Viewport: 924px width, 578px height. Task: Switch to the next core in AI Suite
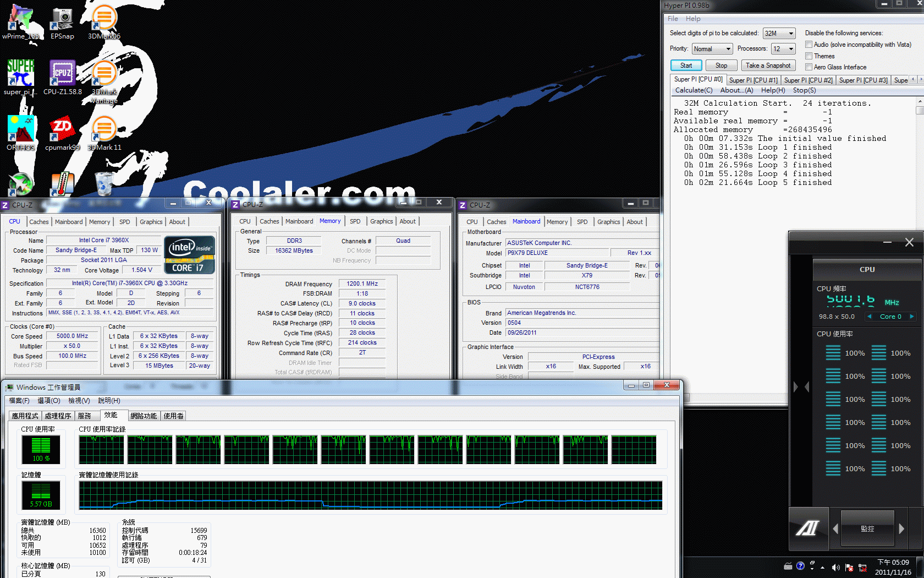tap(911, 317)
